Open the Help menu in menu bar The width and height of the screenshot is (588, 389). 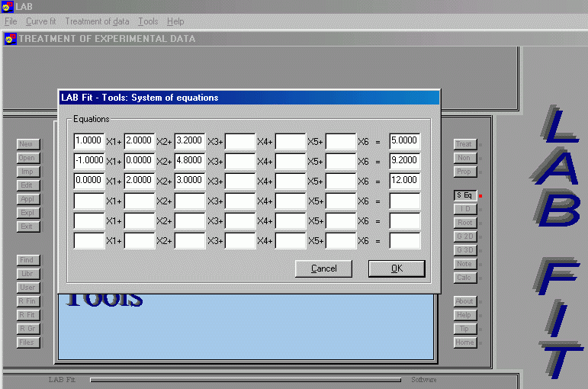pos(175,21)
